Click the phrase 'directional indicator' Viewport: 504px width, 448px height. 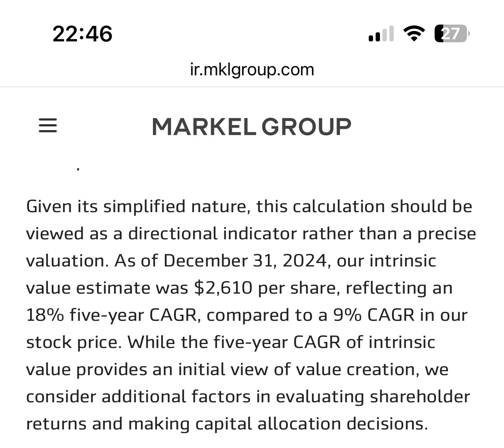click(212, 233)
